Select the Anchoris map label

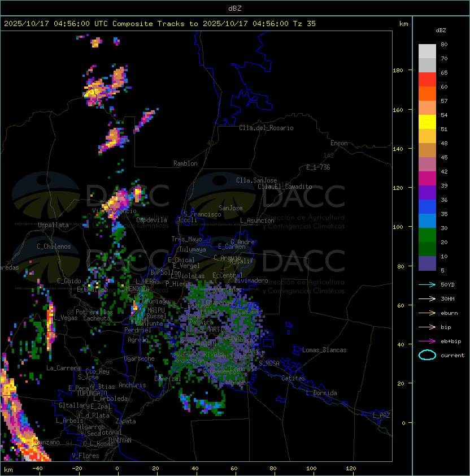click(x=132, y=385)
